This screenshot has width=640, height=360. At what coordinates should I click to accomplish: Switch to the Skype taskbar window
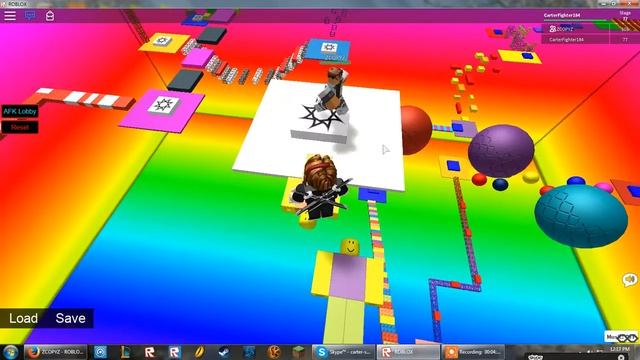(344, 352)
